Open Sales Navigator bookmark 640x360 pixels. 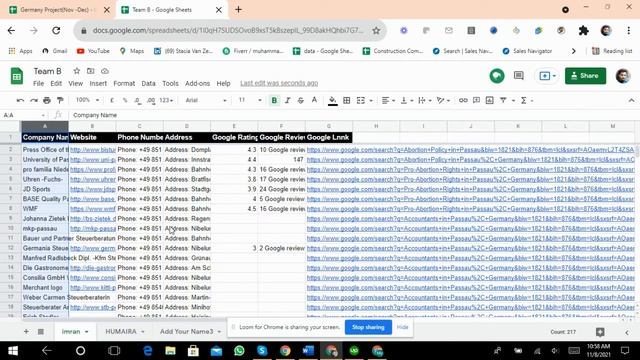pyautogui.click(x=527, y=51)
